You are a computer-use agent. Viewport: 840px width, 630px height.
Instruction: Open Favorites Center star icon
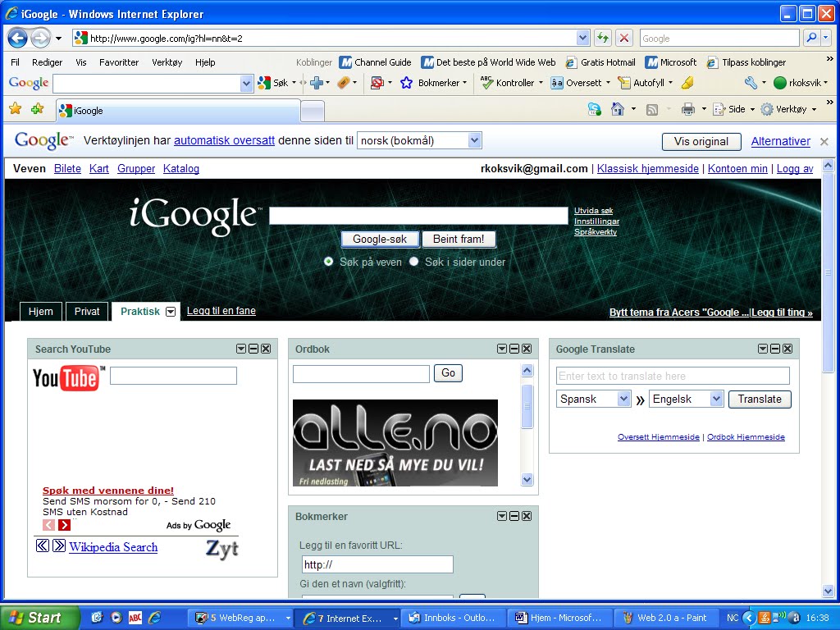tap(15, 109)
